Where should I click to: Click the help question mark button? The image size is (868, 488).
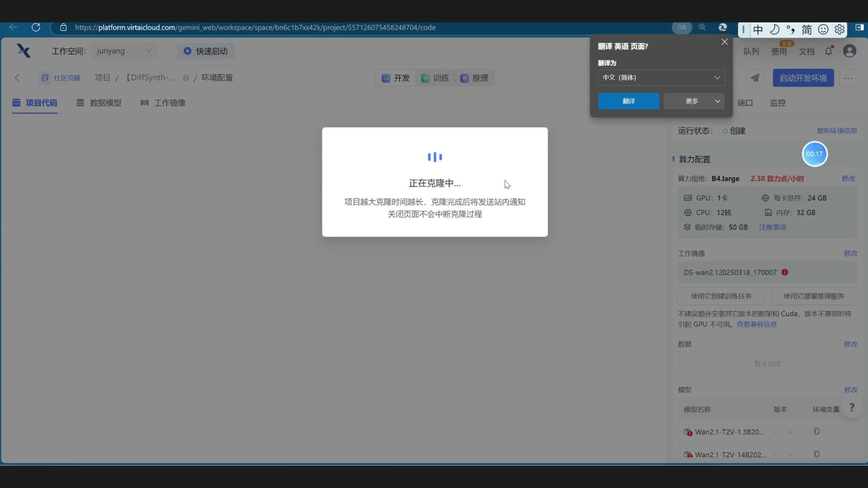(x=851, y=407)
